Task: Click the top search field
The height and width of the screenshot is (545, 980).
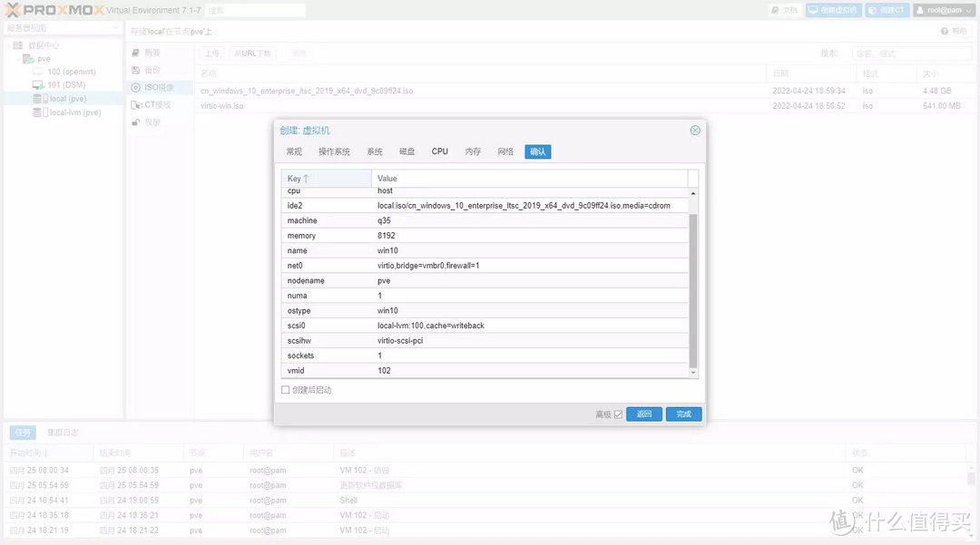Action: (x=256, y=11)
